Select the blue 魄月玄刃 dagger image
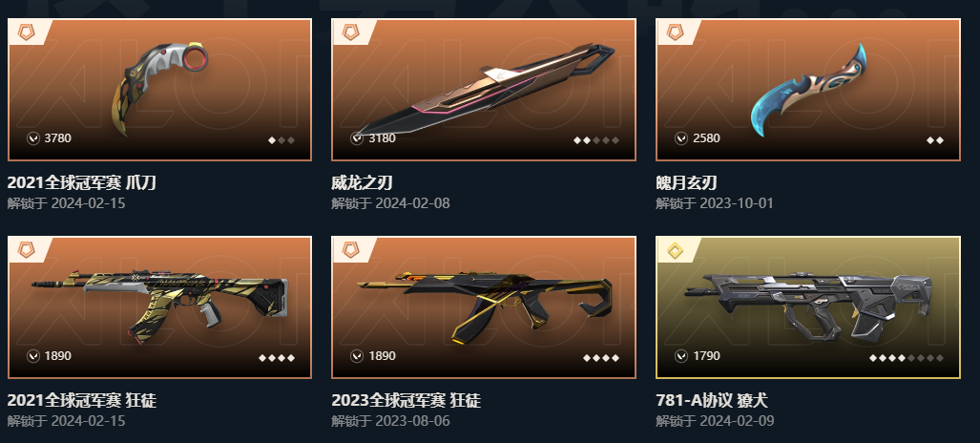Viewport: 980px width, 443px height. pyautogui.click(x=809, y=90)
